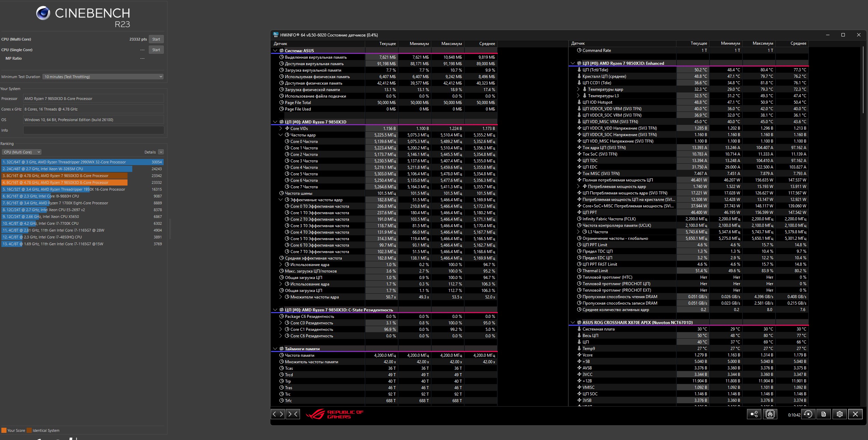Collapse the ASUS ROG CROSSHAIR X870E APEX group

tap(573, 323)
